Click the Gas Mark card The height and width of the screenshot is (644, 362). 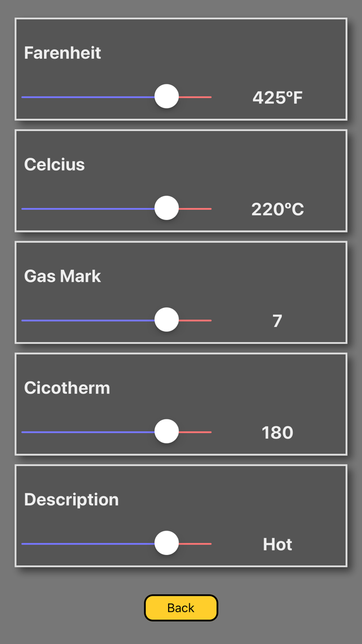[181, 292]
